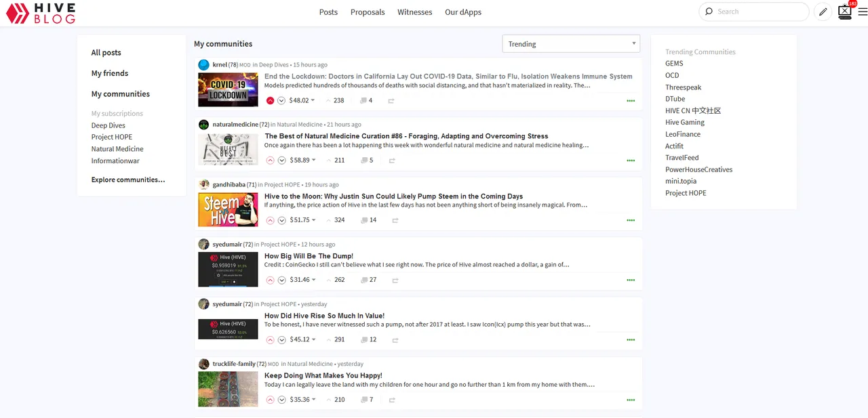The width and height of the screenshot is (868, 418).
Task: Select My friends in the sidebar
Action: [110, 73]
